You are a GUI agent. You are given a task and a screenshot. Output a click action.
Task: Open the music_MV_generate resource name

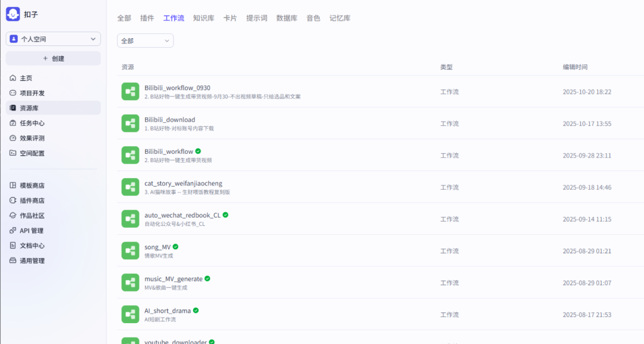(174, 279)
